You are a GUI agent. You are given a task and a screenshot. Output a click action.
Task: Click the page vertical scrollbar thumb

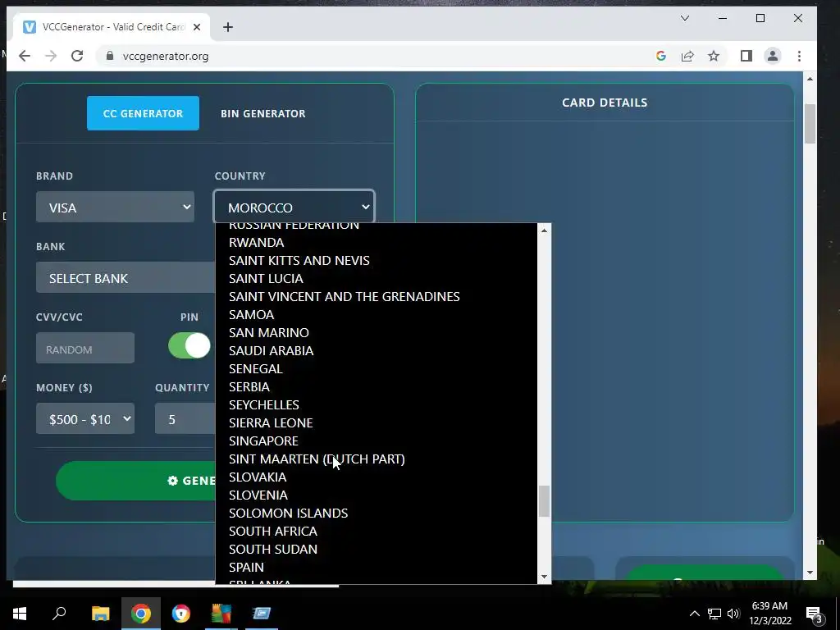[810, 124]
